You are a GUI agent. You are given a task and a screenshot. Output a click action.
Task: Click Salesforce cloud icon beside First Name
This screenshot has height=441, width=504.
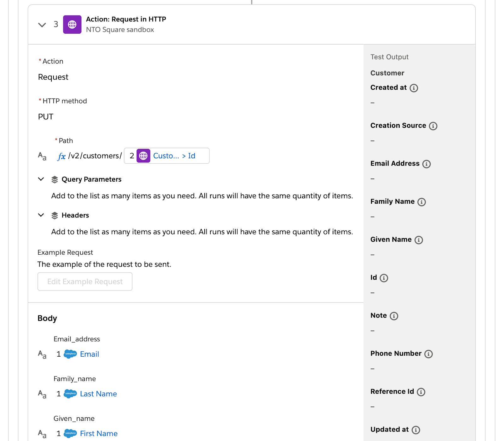click(x=70, y=433)
